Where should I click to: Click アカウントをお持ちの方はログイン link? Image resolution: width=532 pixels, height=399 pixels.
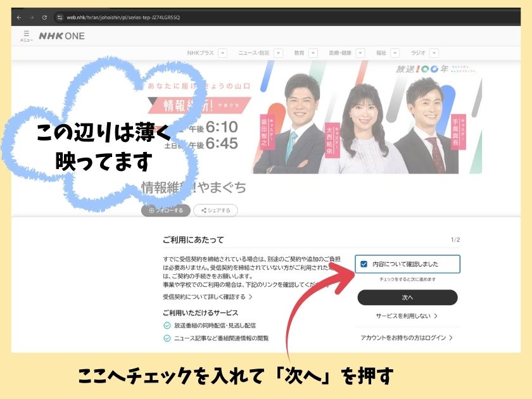pos(407,338)
